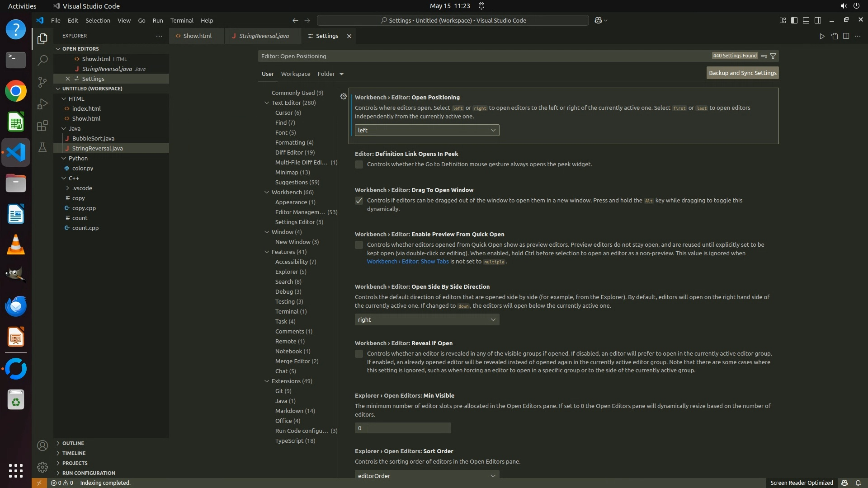Open the Open Positioning 'left' dropdown

point(427,130)
